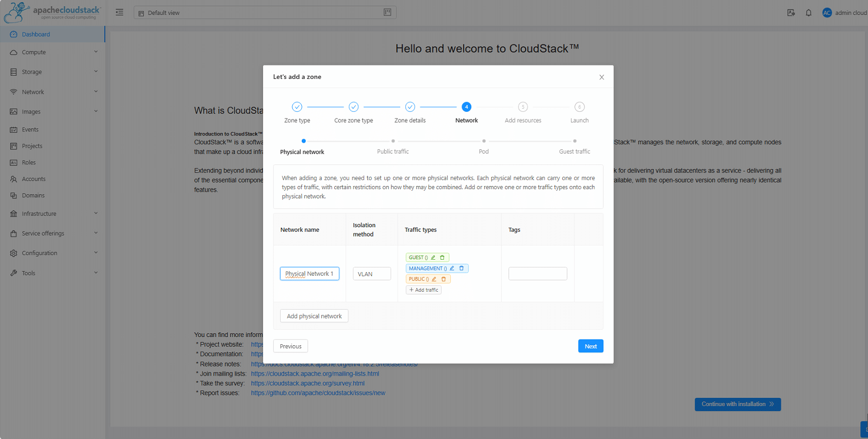Click the Tools wrench icon in the sidebar
Image resolution: width=868 pixels, height=439 pixels.
pyautogui.click(x=13, y=273)
